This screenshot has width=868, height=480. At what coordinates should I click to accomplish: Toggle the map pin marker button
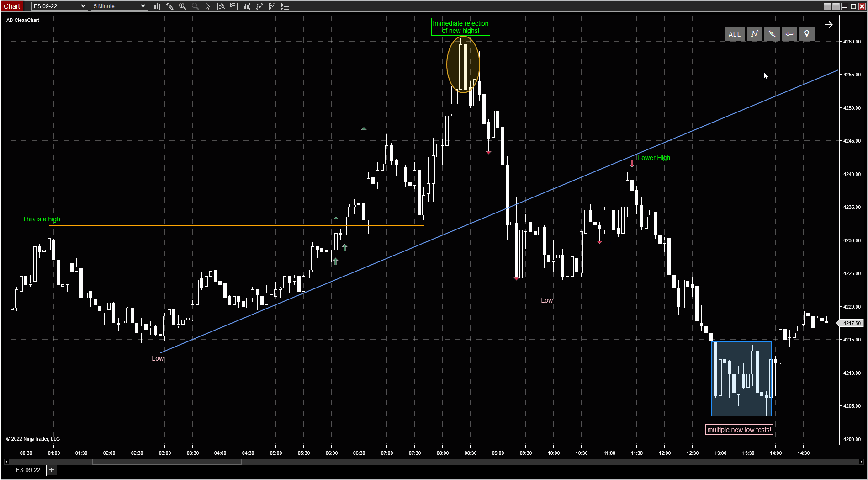(806, 34)
